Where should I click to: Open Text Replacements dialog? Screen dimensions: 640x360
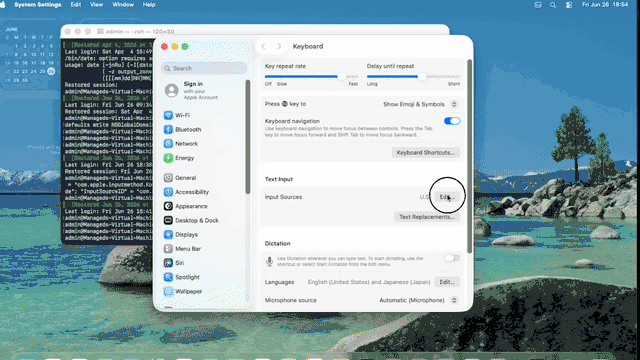[427, 217]
